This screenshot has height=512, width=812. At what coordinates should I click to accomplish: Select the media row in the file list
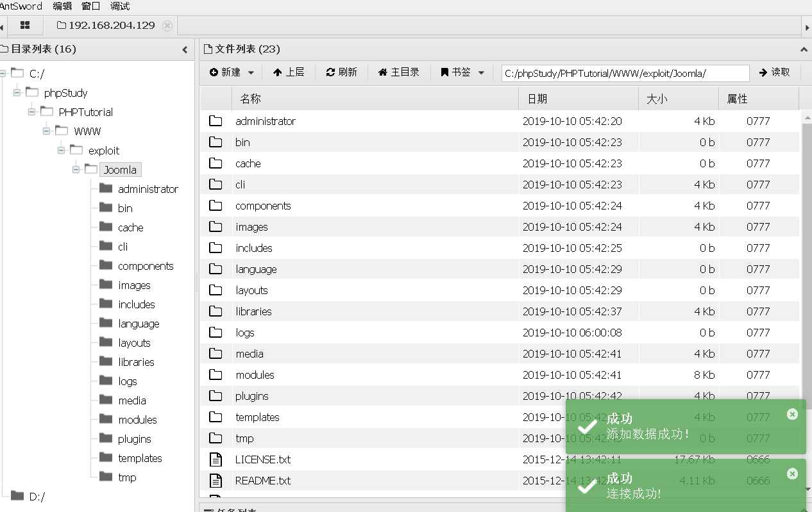pos(500,354)
